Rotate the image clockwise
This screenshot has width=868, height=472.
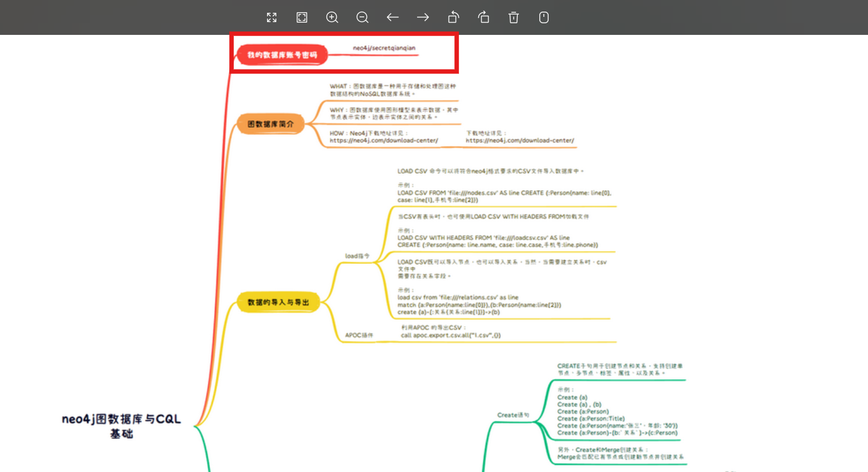(483, 17)
